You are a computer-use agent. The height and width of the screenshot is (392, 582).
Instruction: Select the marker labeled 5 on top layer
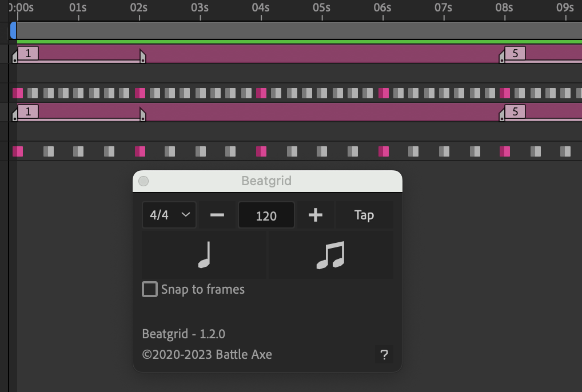coord(515,54)
